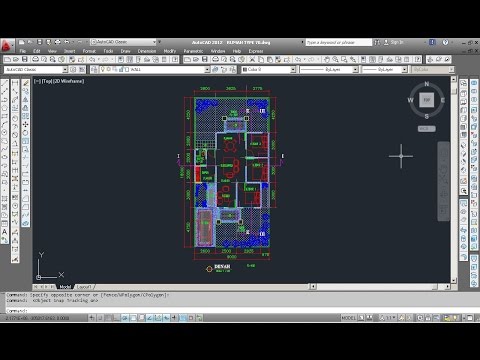480x360 pixels.
Task: Click the WALL layer color swatch
Action: [x=127, y=69]
